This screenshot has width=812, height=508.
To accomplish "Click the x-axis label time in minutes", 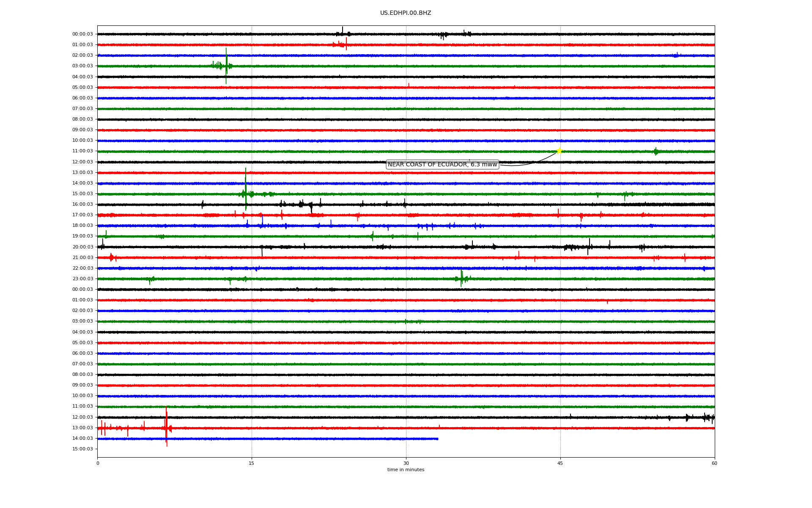I will click(406, 470).
